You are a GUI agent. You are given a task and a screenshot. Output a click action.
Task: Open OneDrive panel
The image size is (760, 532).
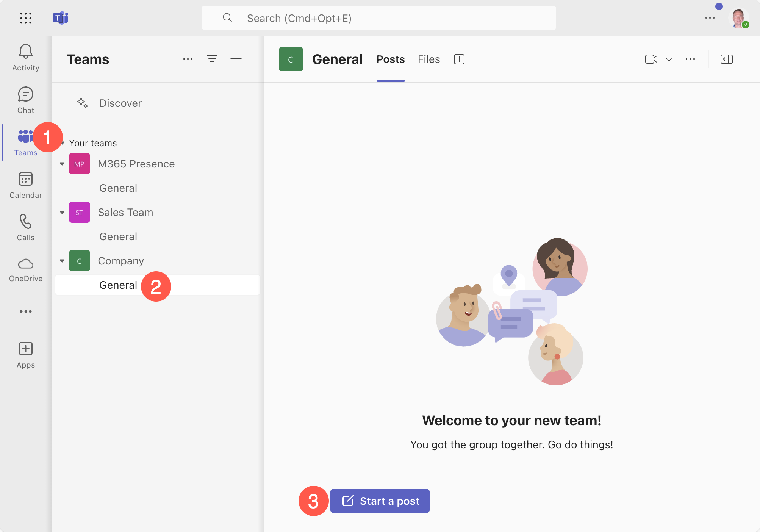[25, 269]
